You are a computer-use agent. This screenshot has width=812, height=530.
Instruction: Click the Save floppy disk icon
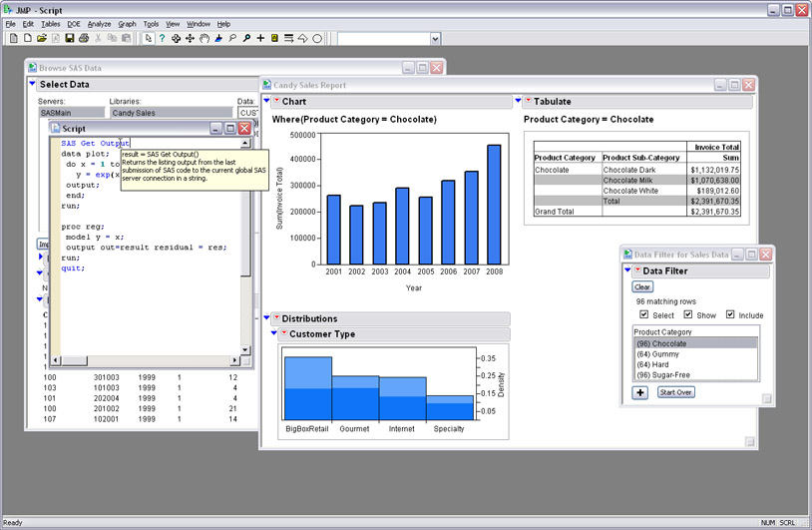pos(70,38)
